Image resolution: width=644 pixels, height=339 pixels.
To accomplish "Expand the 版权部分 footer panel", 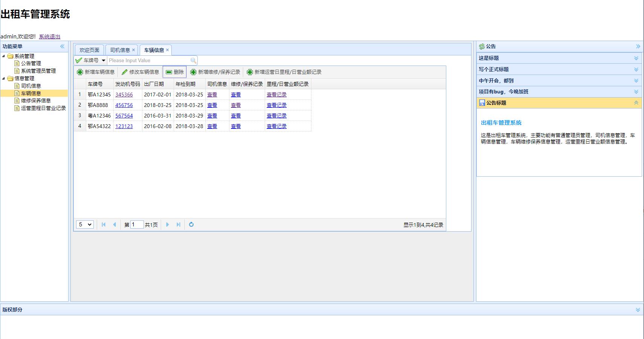I will 638,310.
